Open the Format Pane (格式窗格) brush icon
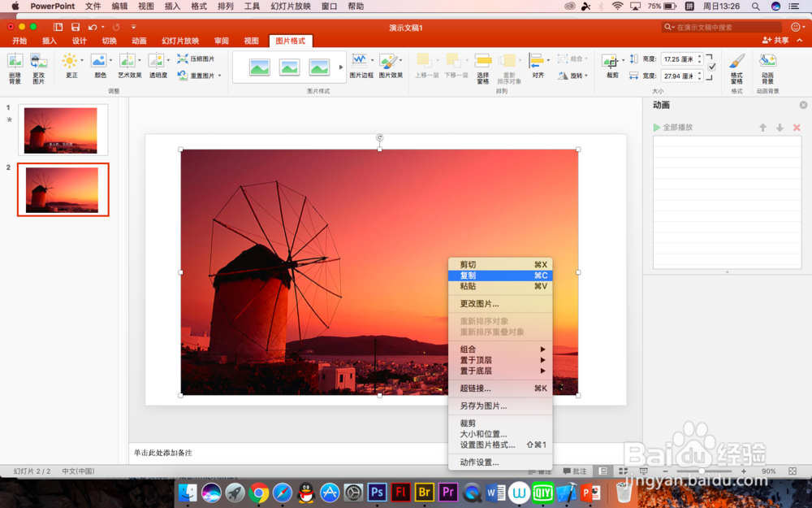This screenshot has width=812, height=508. (737, 61)
